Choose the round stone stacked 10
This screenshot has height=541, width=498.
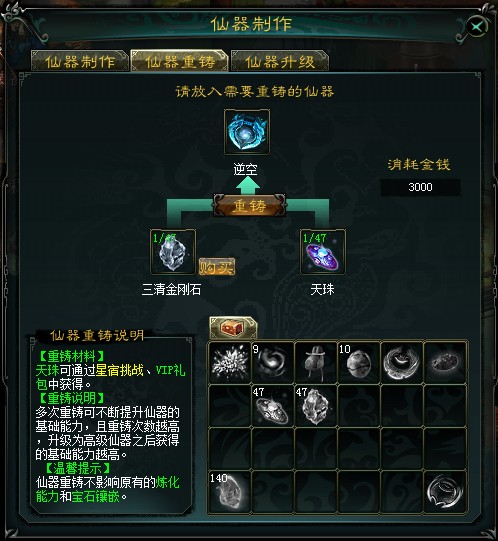pyautogui.click(x=359, y=362)
